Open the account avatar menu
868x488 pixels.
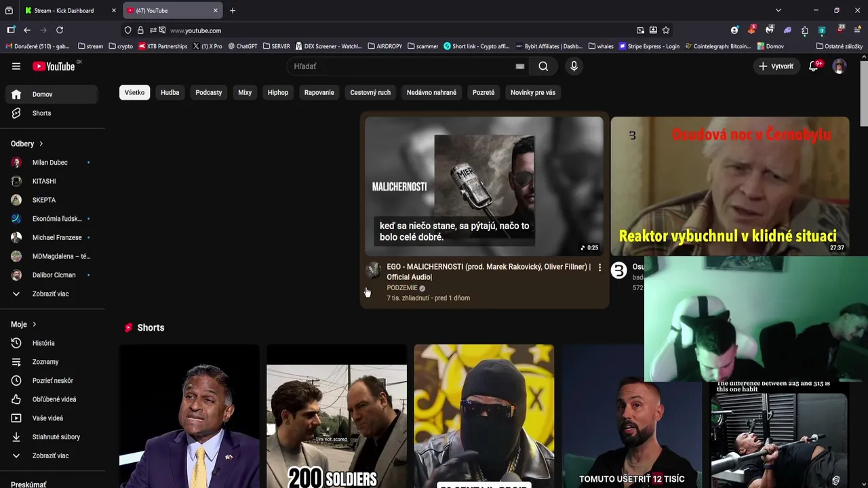click(x=840, y=66)
